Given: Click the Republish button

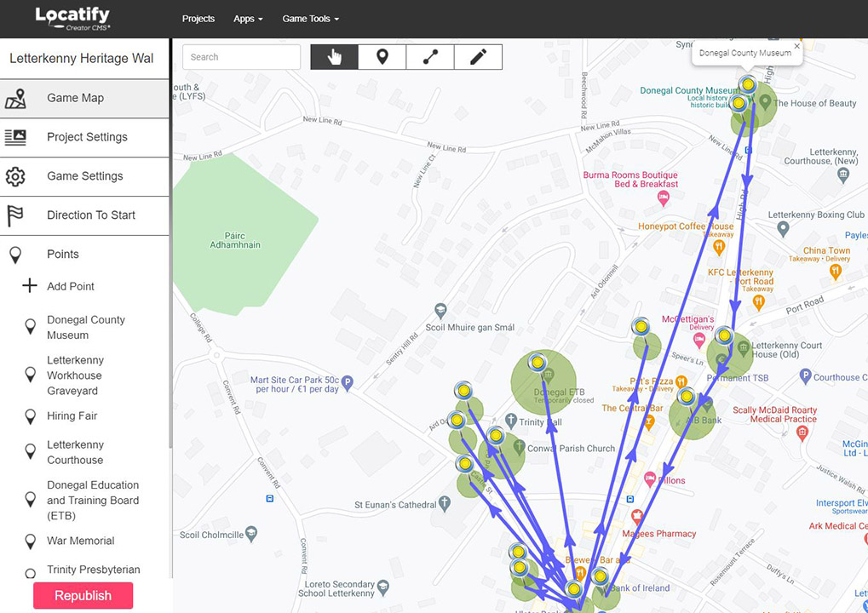Looking at the screenshot, I should point(83,596).
